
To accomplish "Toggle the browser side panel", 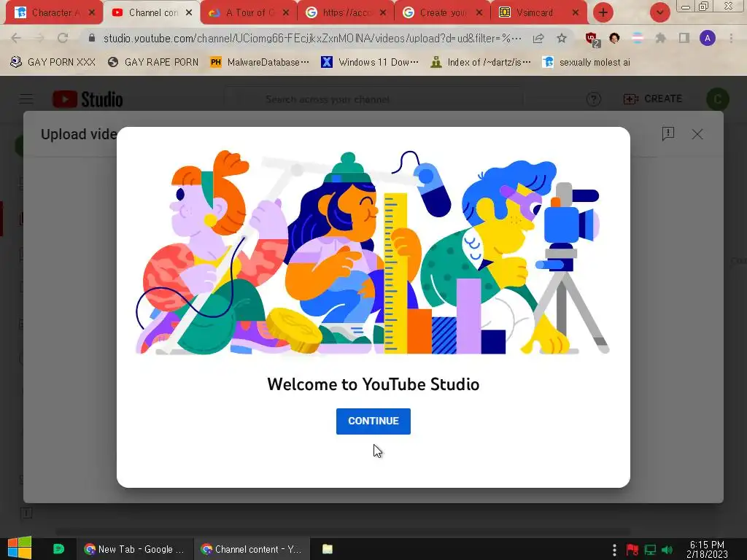I will 684,38.
